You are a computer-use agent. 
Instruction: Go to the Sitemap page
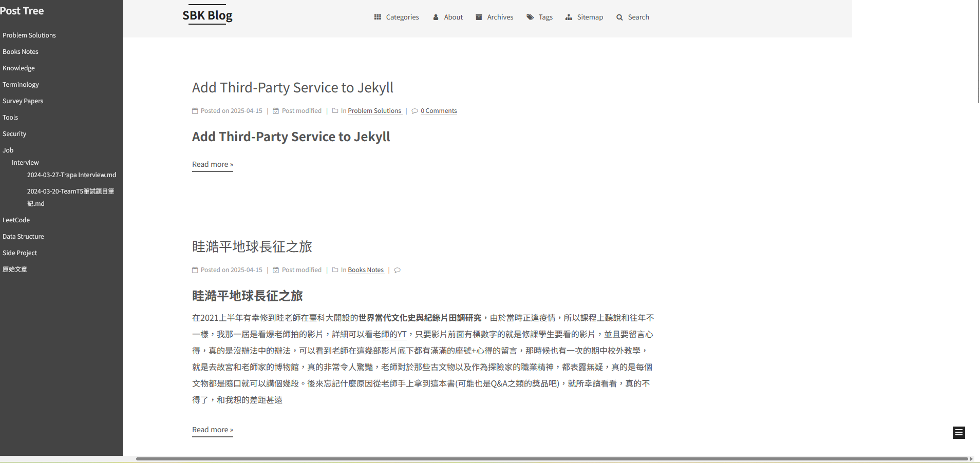click(x=590, y=17)
